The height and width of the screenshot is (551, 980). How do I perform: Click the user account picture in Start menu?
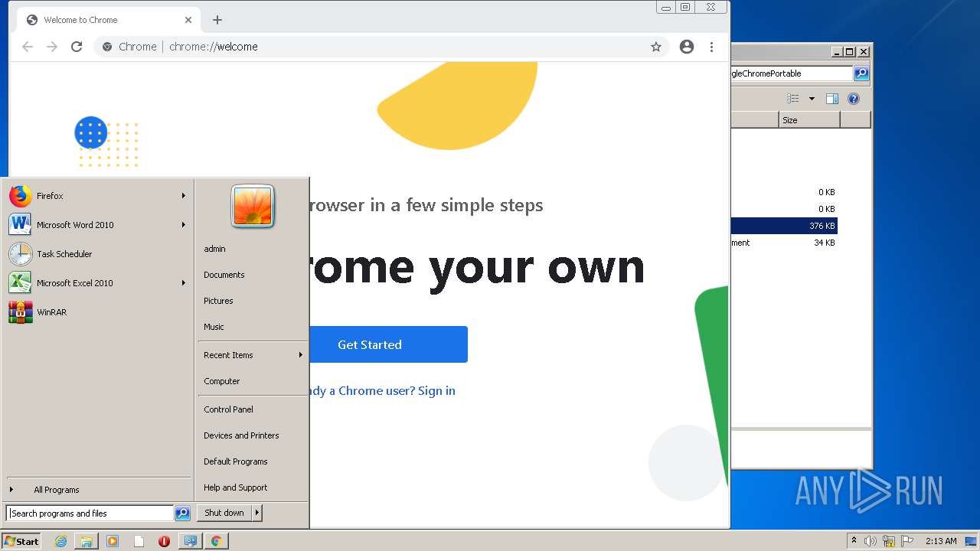[253, 207]
